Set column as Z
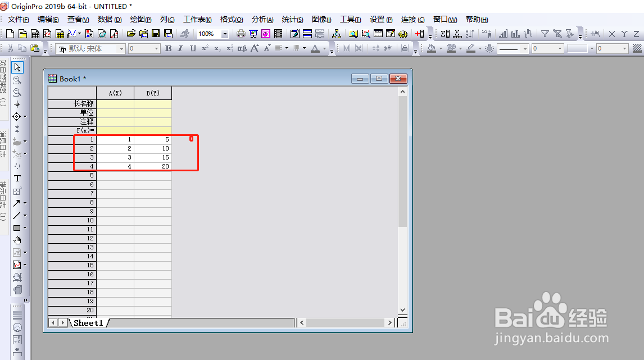 [x=636, y=34]
